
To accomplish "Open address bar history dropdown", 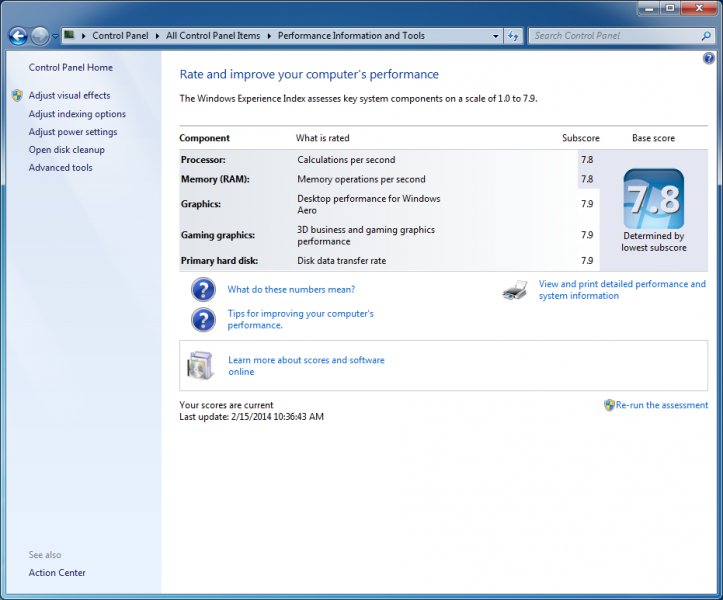I will (x=496, y=36).
